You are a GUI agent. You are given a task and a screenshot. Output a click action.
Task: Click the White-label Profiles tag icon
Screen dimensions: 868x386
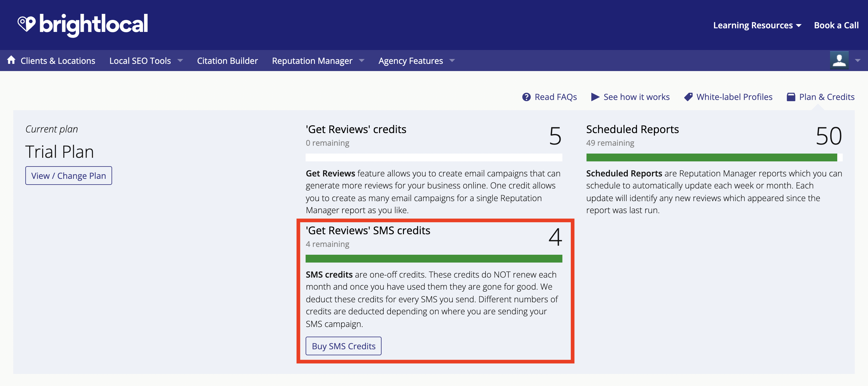coord(688,97)
